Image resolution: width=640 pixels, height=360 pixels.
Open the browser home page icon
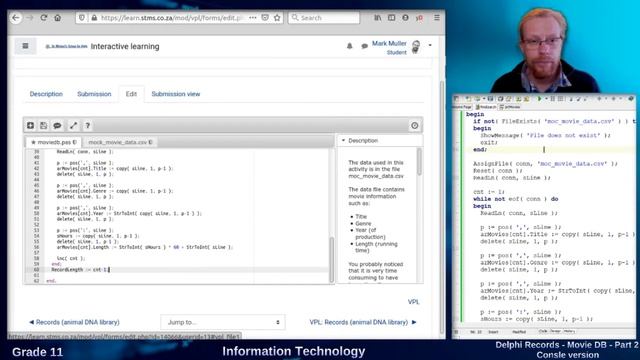point(58,18)
